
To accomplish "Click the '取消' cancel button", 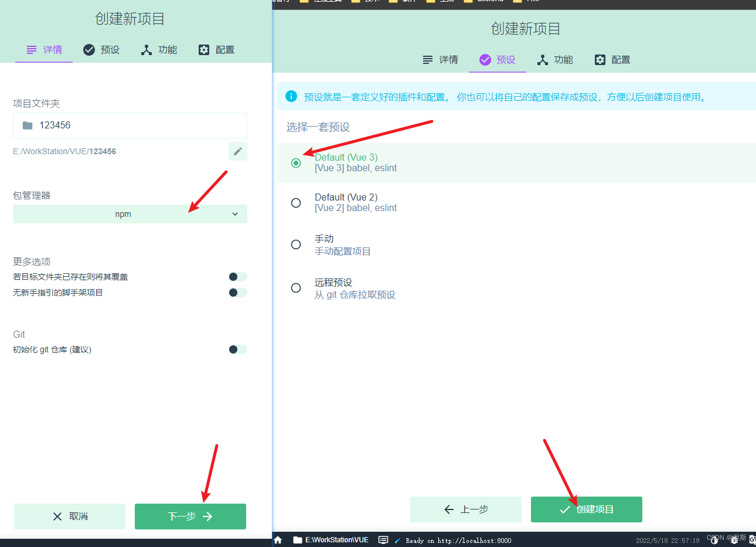I will point(70,517).
